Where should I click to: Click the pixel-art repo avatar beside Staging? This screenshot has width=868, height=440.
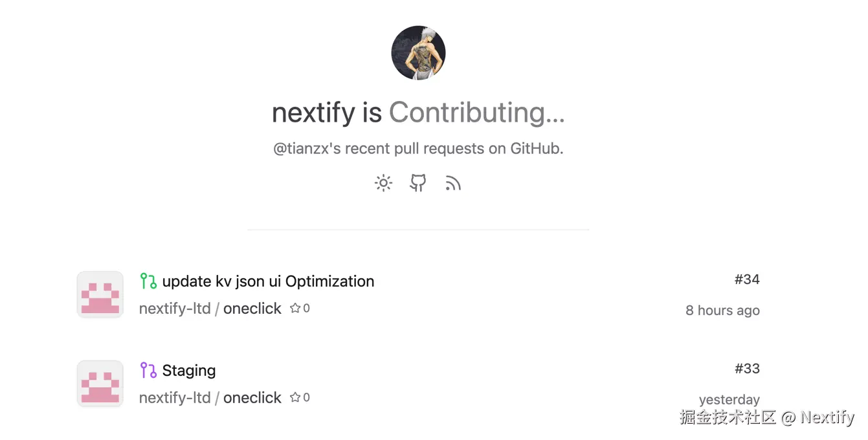pos(100,383)
